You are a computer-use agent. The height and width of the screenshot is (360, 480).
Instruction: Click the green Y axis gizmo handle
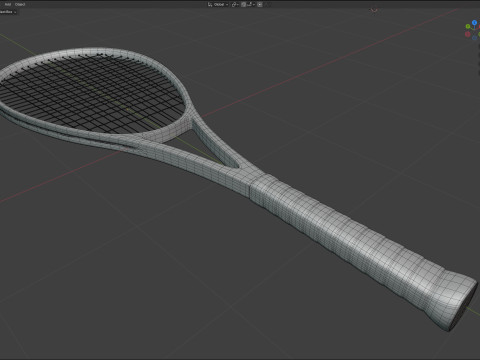tap(468, 26)
